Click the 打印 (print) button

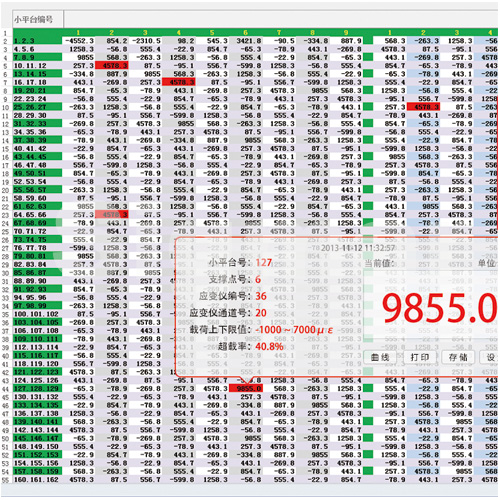[419, 357]
